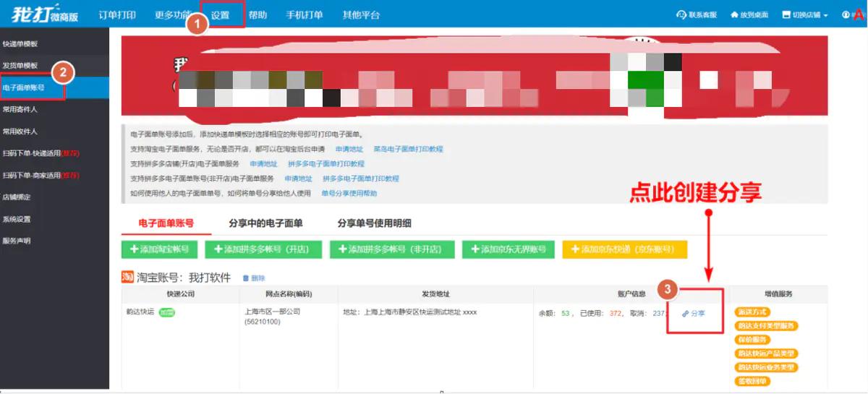Viewport: 868px width, 394px height.
Task: Open 单号分享使用帮助 link
Action: point(349,194)
